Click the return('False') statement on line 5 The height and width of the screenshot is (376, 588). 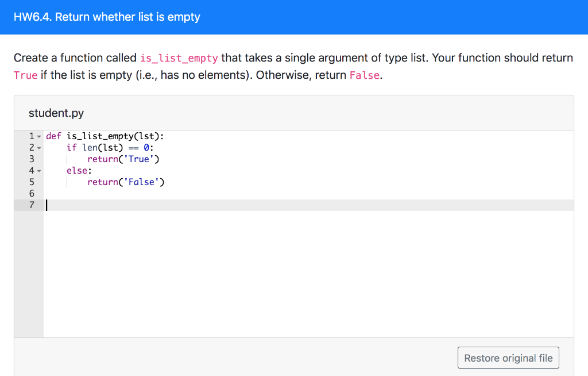pos(125,182)
